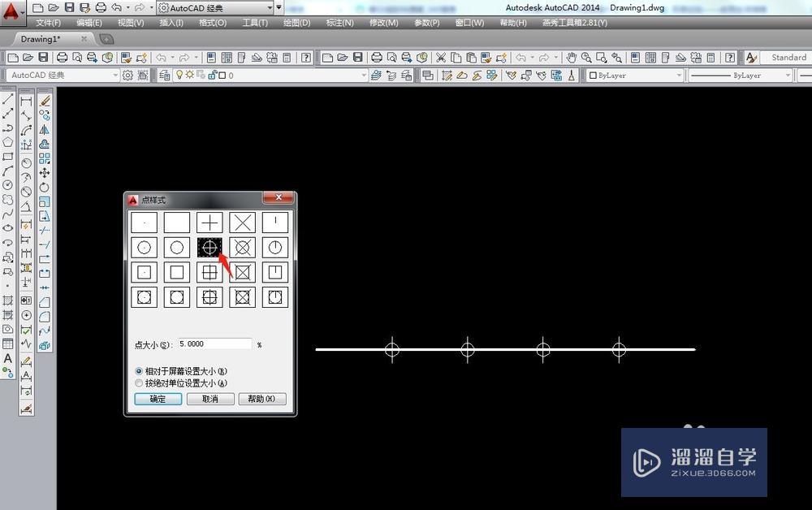
Task: Select the Chamfer tool
Action: [45, 302]
